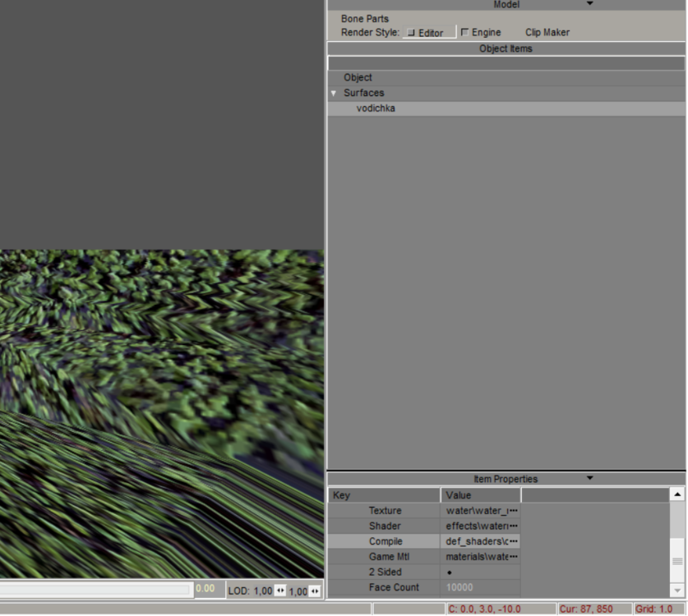688x616 pixels.
Task: Adjust the first LOD value stepper arrows
Action: 280,591
